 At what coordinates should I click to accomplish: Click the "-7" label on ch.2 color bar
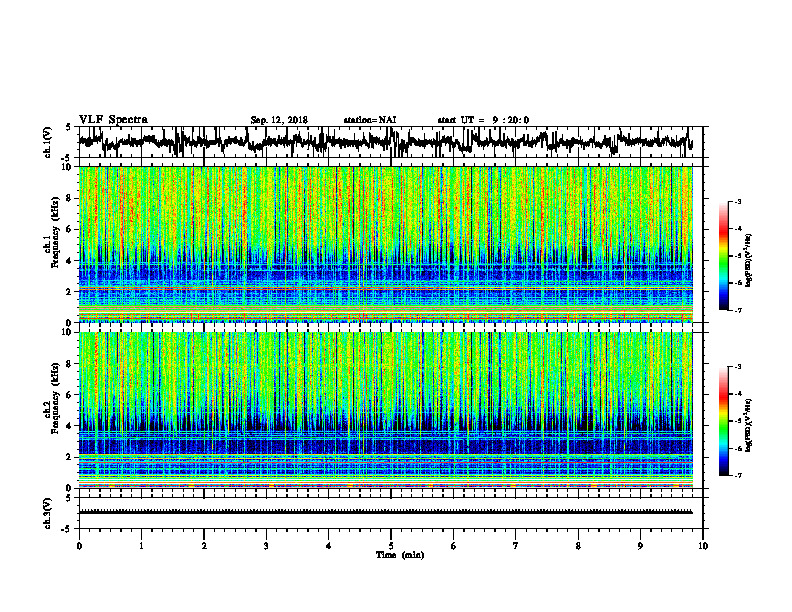coord(737,475)
